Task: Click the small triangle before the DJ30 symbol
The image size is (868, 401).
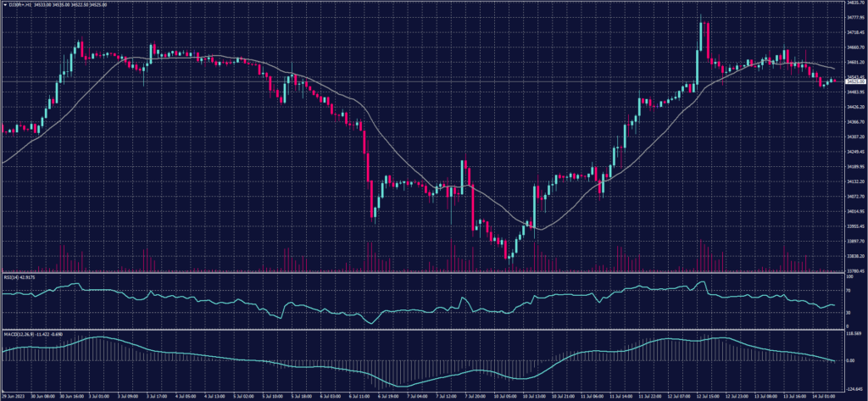Action: click(x=4, y=4)
